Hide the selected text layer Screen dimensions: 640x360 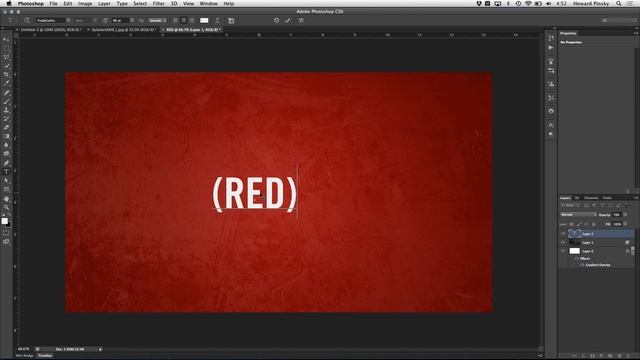(x=563, y=234)
